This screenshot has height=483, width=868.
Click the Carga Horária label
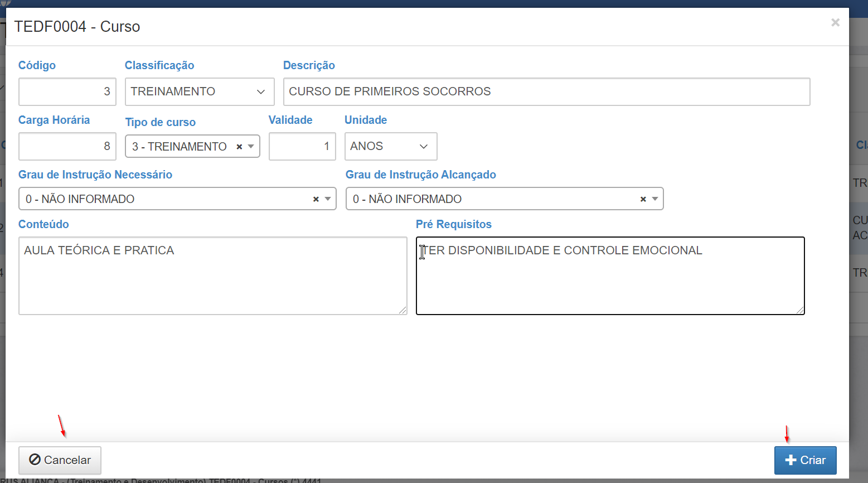coord(54,120)
